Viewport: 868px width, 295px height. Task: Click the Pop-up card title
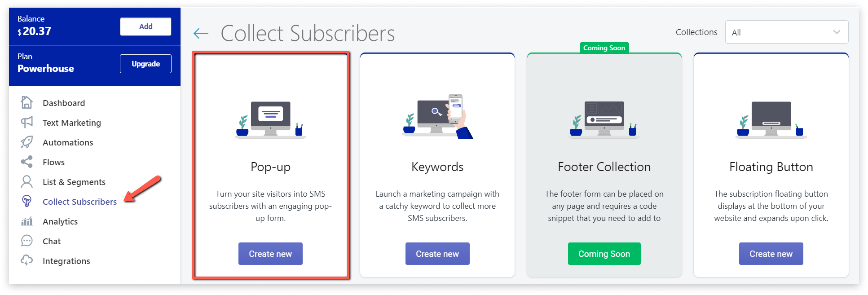[270, 167]
